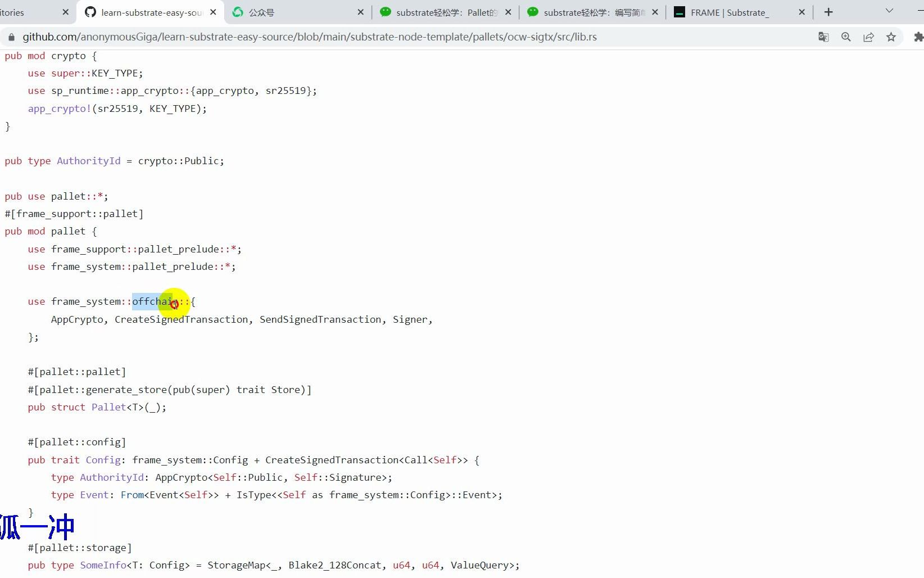Click 'app_crypto!(sr25519, KEY_TYPE);' line
Screen dimensions: 924x578
point(117,109)
